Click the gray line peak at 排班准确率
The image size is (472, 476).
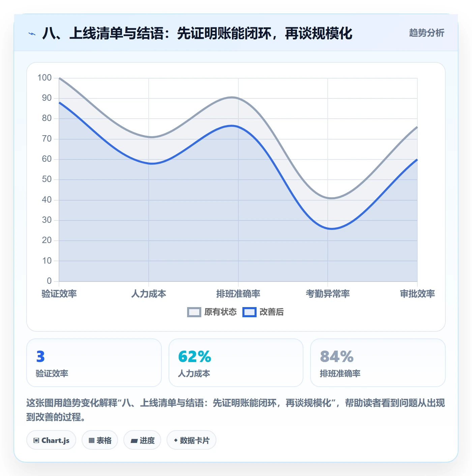pyautogui.click(x=238, y=98)
